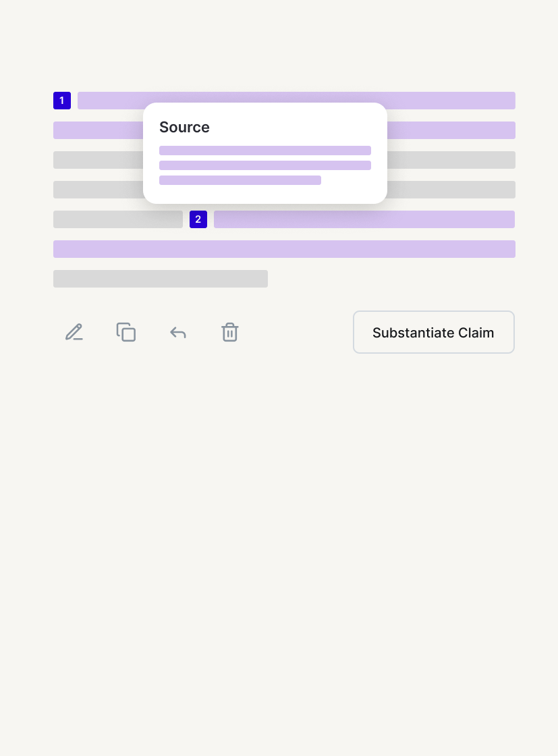558x756 pixels.
Task: Click the Source heading in the popup
Action: click(x=184, y=128)
